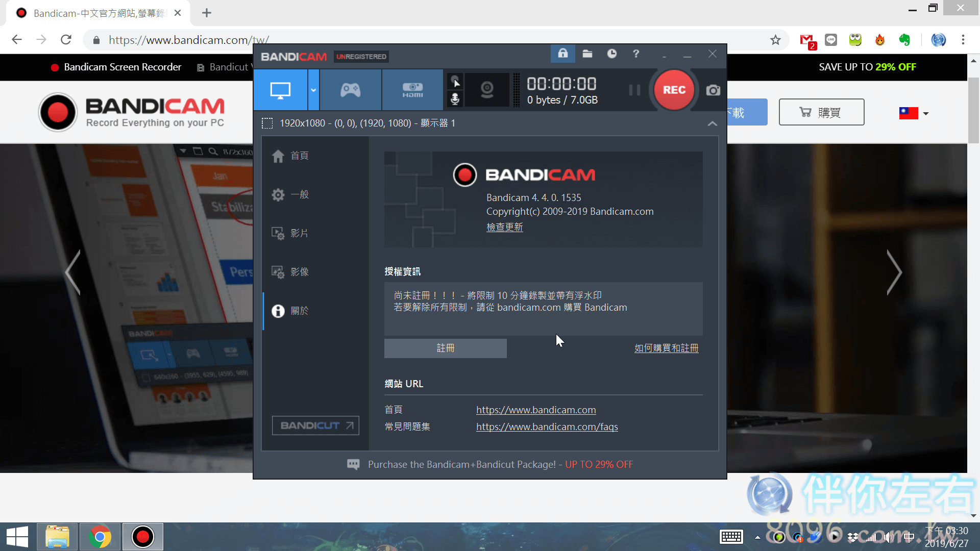The height and width of the screenshot is (551, 980).
Task: Open the bandicam.com/faqs link
Action: tap(547, 427)
